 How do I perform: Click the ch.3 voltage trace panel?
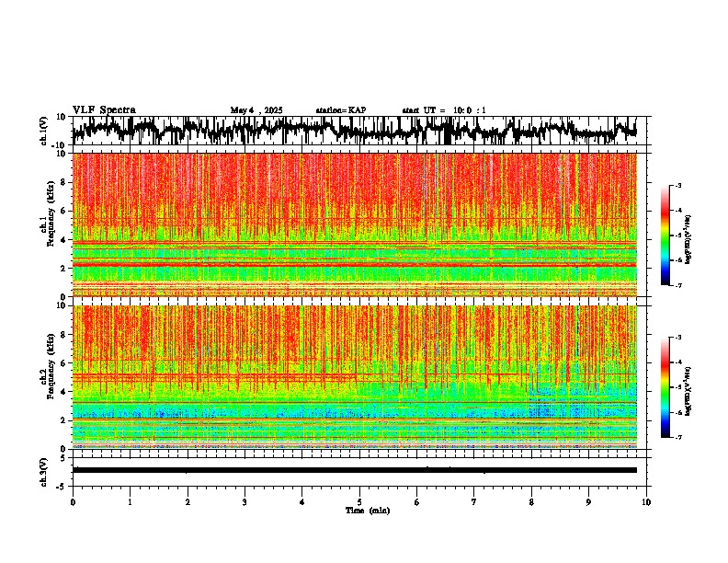coord(361,472)
